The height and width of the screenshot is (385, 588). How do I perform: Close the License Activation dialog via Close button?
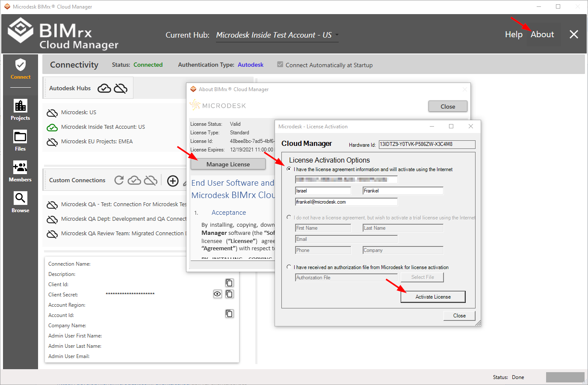click(x=459, y=316)
